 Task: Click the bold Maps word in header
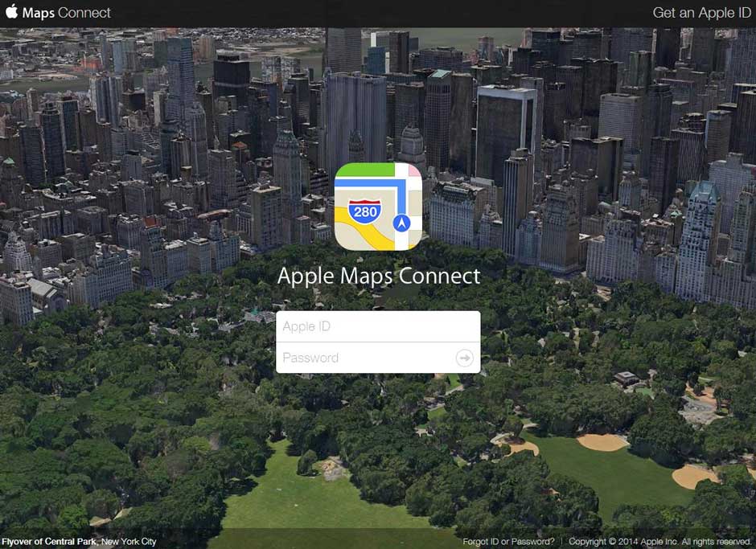click(x=38, y=13)
